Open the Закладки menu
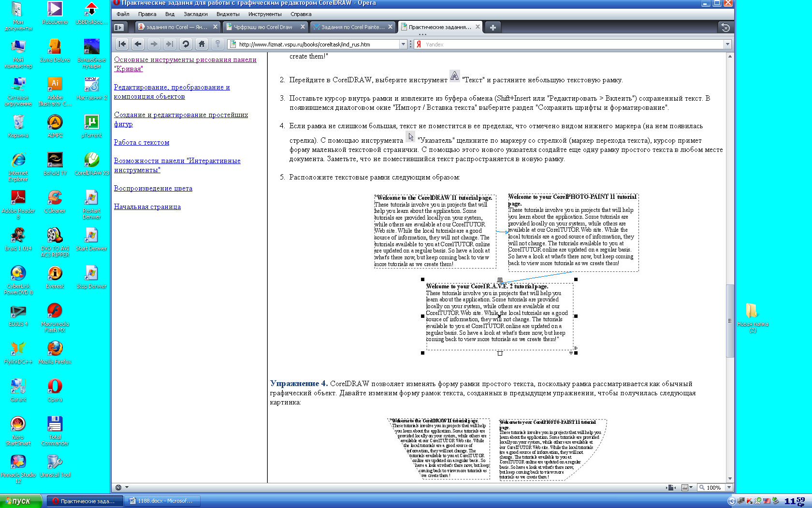Image resolution: width=812 pixels, height=508 pixels. coord(195,14)
